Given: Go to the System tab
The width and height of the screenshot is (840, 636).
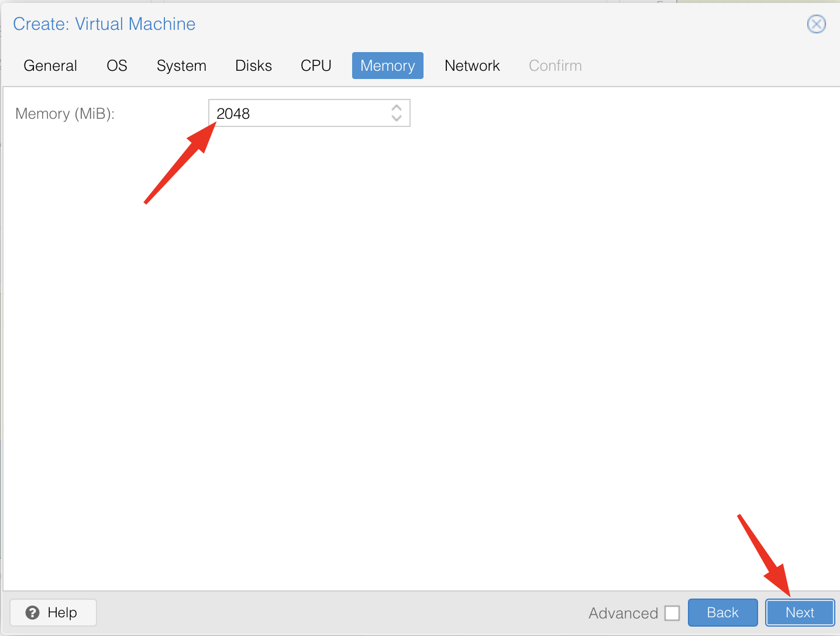Looking at the screenshot, I should [181, 66].
